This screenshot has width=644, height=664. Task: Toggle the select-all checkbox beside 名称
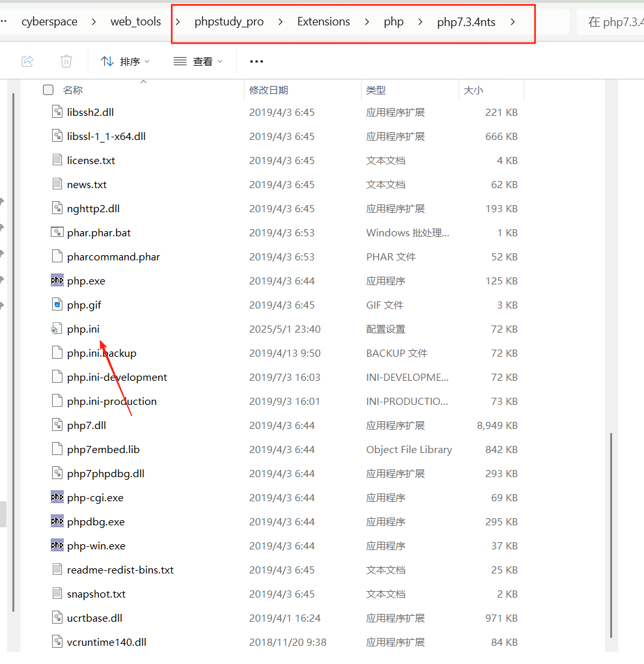(48, 90)
